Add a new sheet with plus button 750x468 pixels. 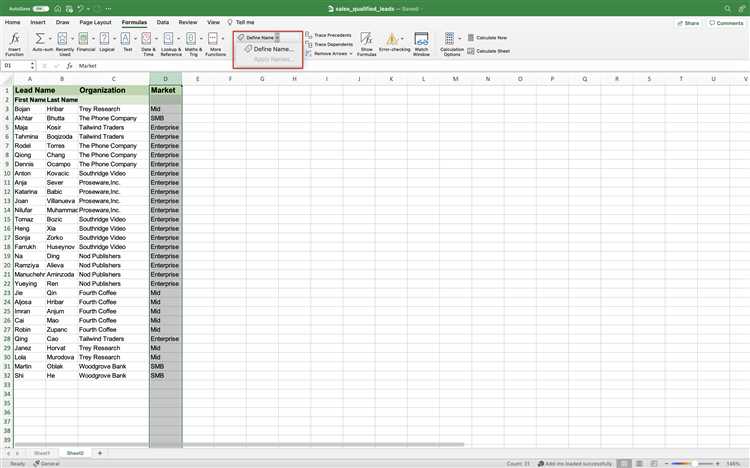point(100,453)
